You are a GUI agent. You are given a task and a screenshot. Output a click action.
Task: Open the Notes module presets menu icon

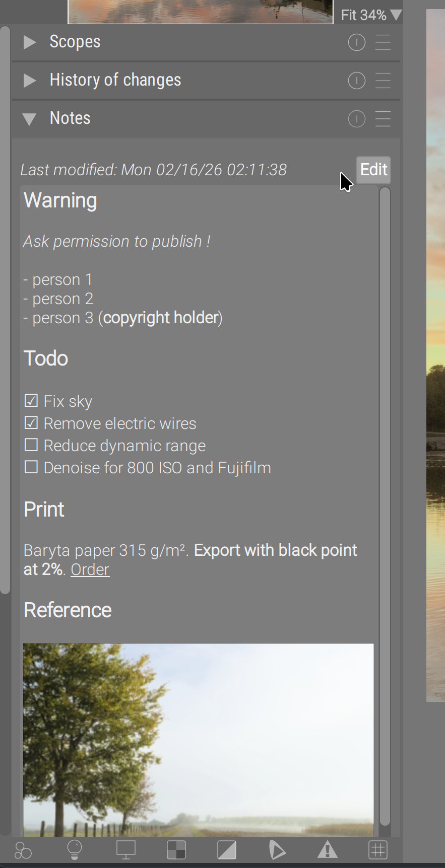pyautogui.click(x=383, y=119)
